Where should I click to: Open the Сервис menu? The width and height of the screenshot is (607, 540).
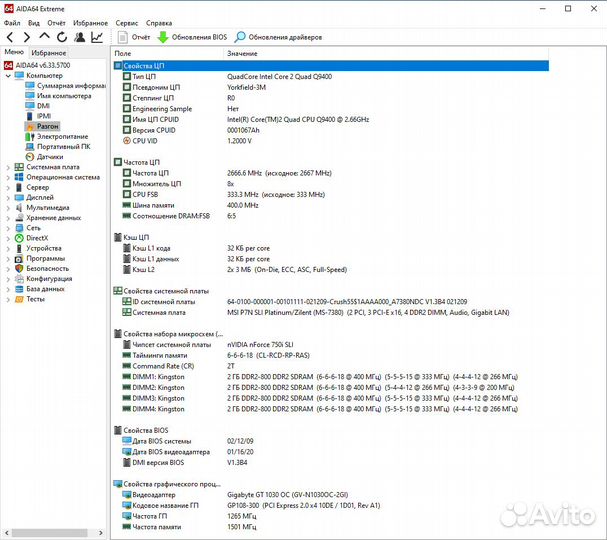(127, 22)
